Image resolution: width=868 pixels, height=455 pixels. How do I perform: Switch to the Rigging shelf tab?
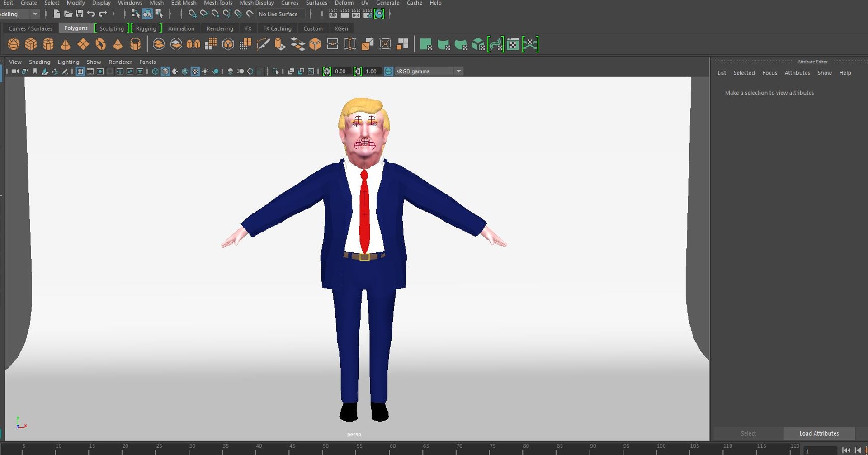coord(146,28)
